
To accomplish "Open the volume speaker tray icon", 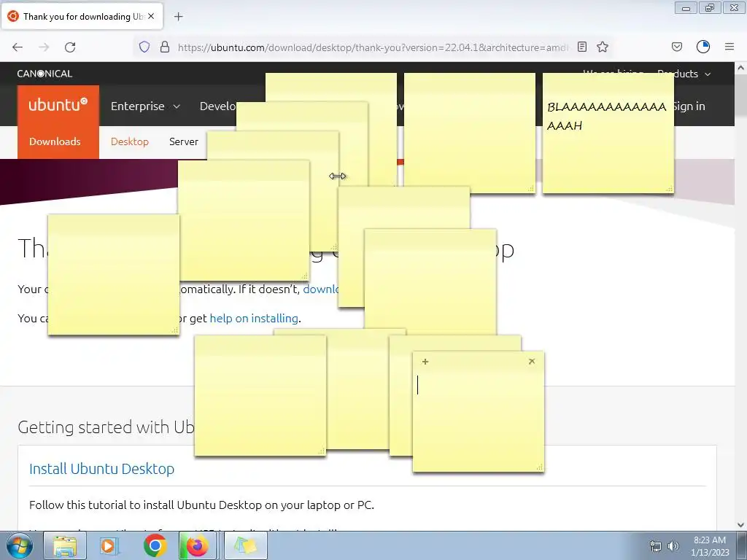I will click(673, 546).
